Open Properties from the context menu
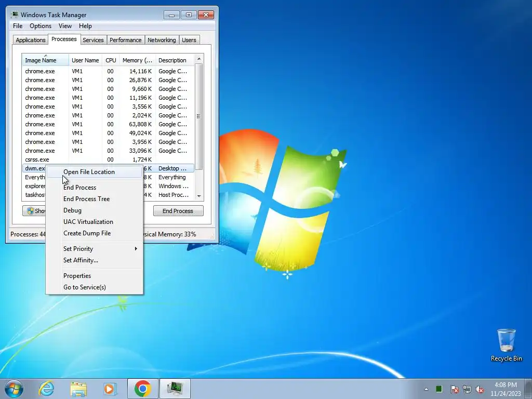Screen dimensions: 532x399 click(95, 276)
